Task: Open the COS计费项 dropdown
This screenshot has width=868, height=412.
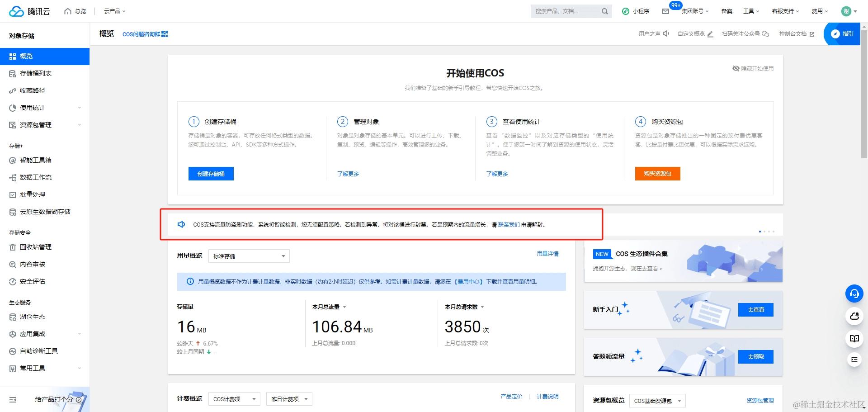Action: (x=234, y=399)
